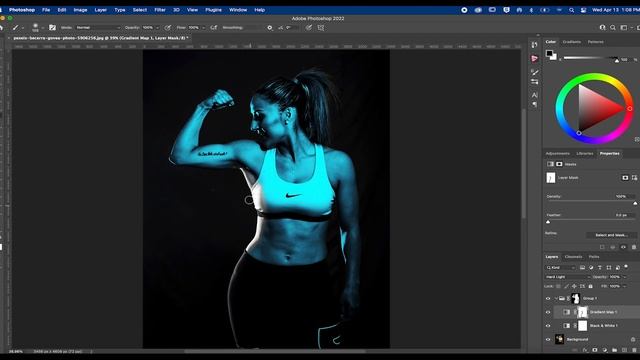Open the layer filter Kind dropdown
Image resolution: width=640 pixels, height=360 pixels.
561,267
